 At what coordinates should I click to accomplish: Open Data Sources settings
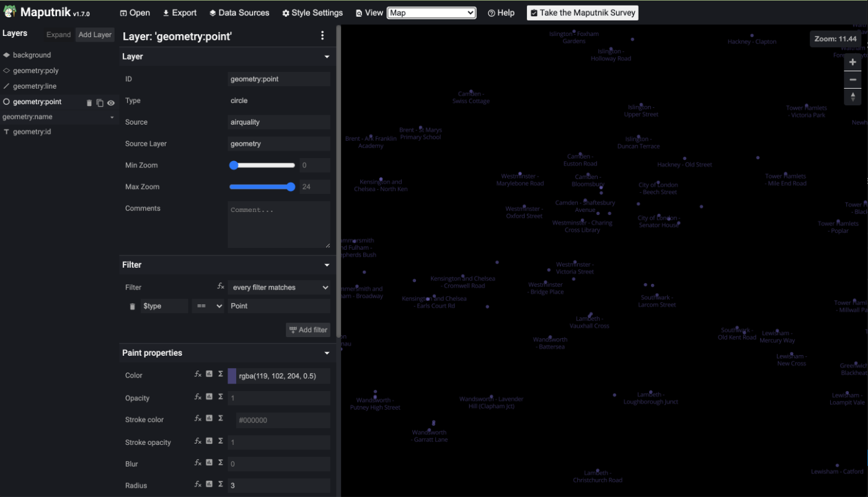[239, 13]
